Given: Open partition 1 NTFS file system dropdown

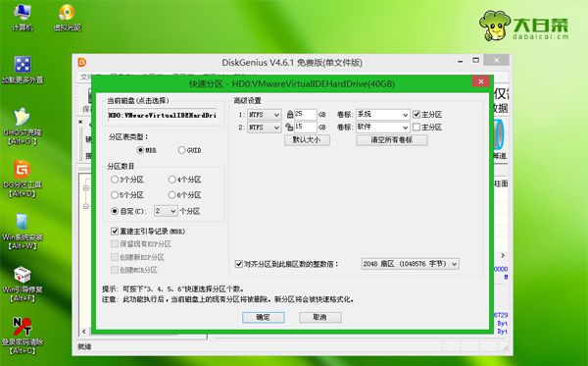Looking at the screenshot, I should click(264, 114).
